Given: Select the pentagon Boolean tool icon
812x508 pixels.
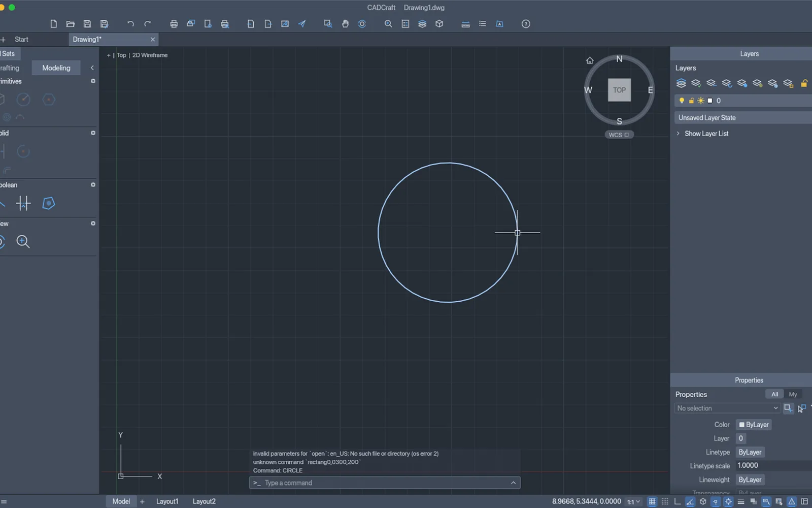Looking at the screenshot, I should (x=49, y=204).
